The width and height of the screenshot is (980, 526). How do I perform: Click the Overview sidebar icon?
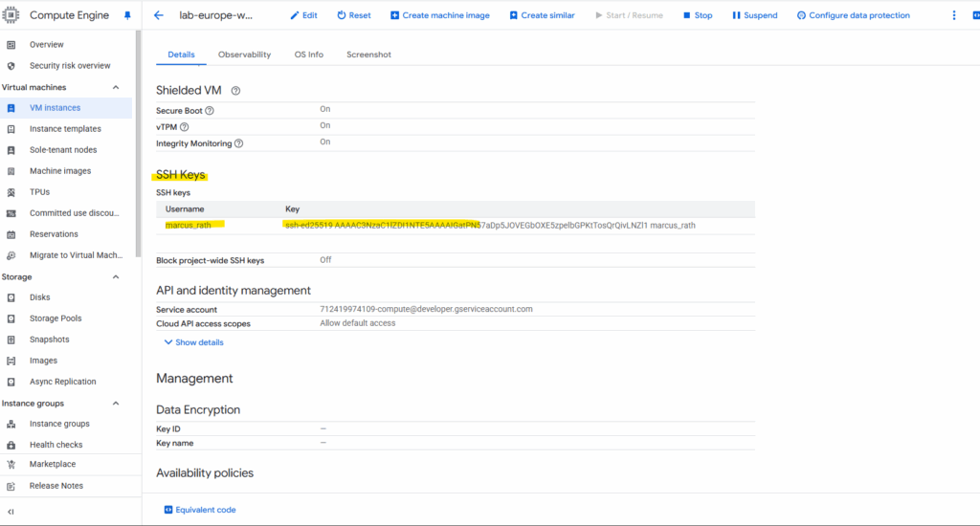(11, 44)
